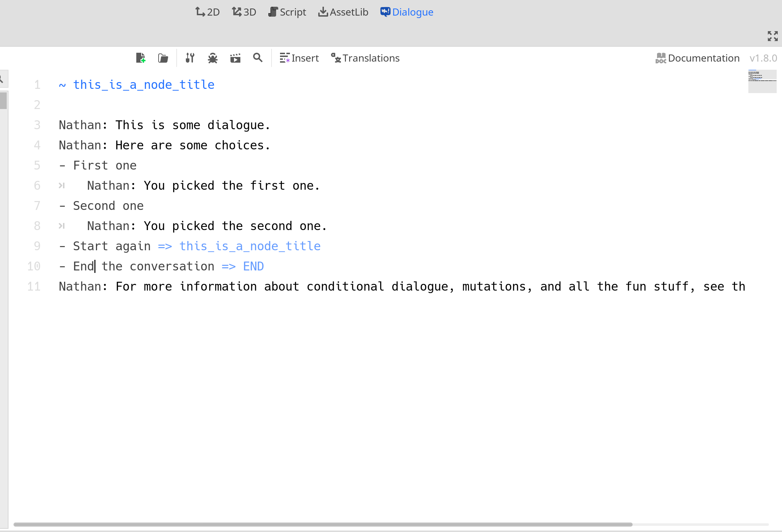Click the indent marker on line 6
Image resolution: width=782 pixels, height=532 pixels.
point(62,185)
